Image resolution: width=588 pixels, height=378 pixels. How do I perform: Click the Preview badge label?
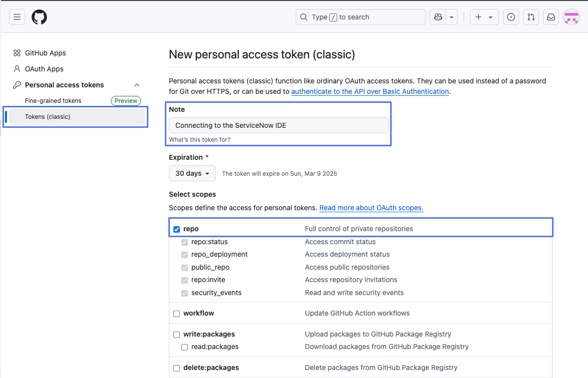pos(126,100)
